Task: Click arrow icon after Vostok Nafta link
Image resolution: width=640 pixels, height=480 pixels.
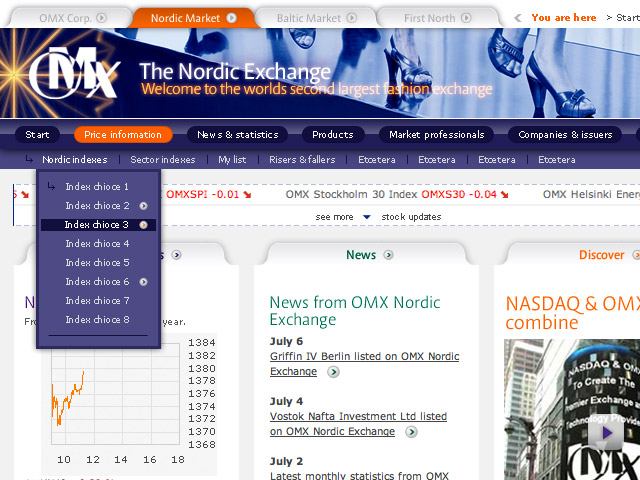Action: tap(411, 432)
